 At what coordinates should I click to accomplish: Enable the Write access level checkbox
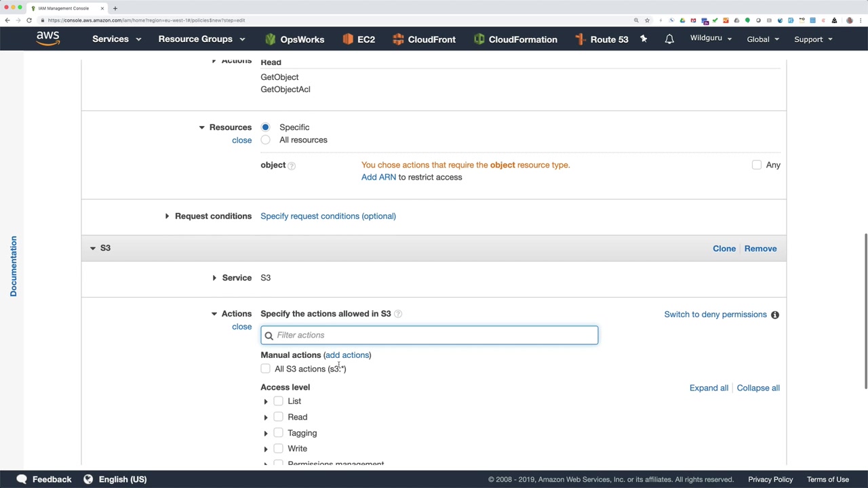tap(279, 449)
